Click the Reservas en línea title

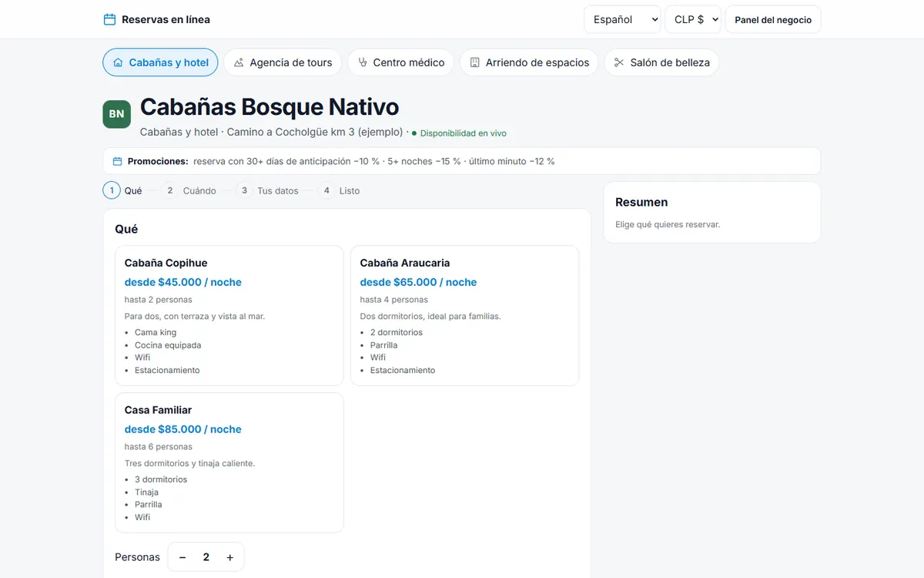(166, 19)
